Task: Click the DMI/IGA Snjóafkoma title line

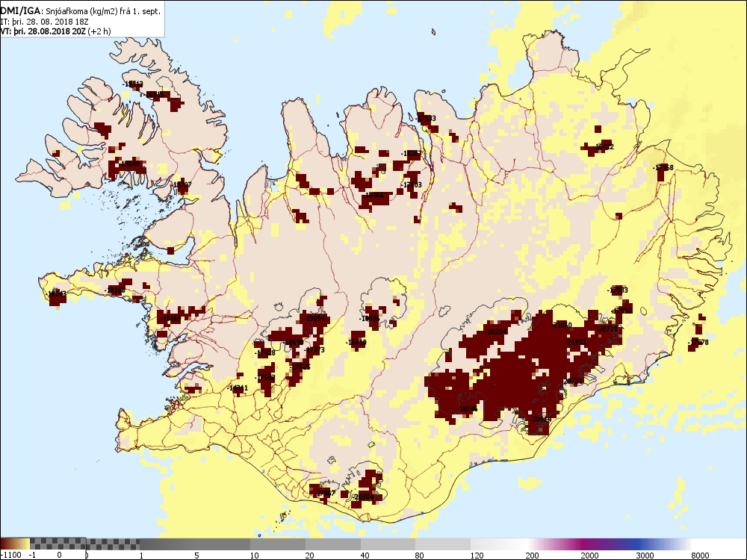Action: tap(81, 11)
